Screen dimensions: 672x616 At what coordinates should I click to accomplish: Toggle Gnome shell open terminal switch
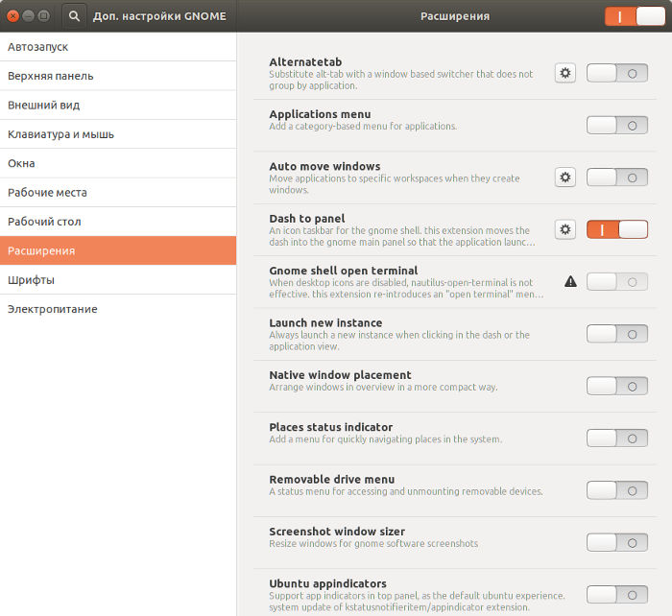coord(616,282)
